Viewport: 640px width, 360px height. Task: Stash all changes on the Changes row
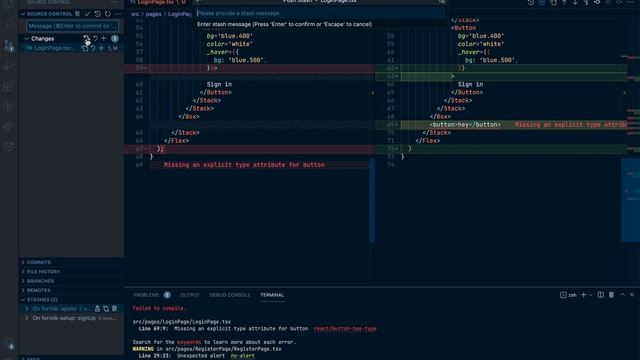tap(87, 38)
